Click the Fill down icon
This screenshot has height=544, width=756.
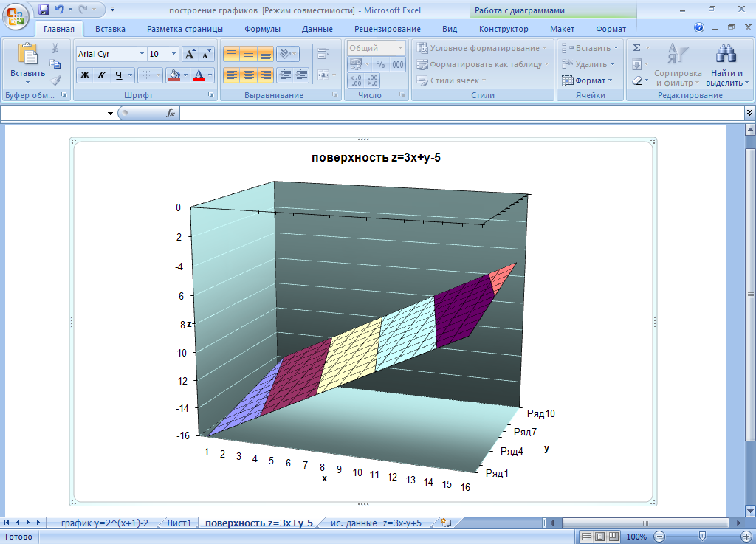coord(637,64)
